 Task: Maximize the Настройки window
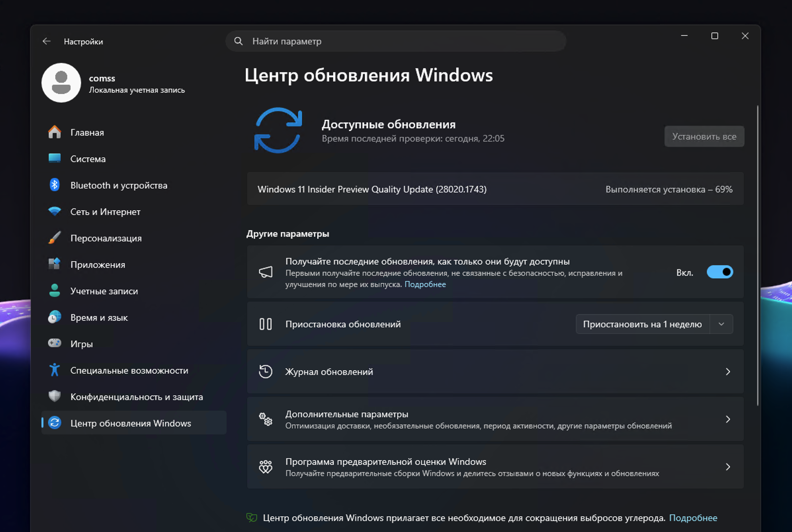pyautogui.click(x=715, y=36)
